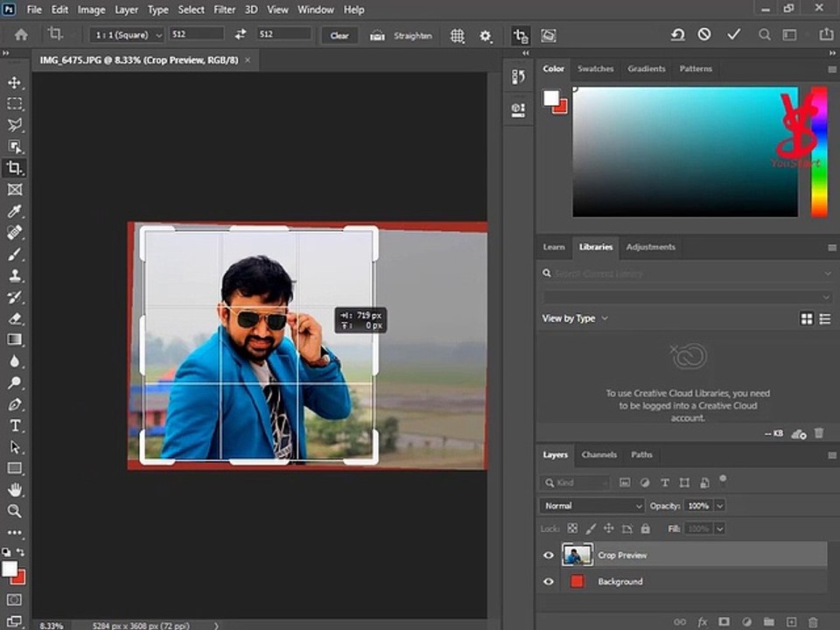Add a layer mask button

(724, 621)
